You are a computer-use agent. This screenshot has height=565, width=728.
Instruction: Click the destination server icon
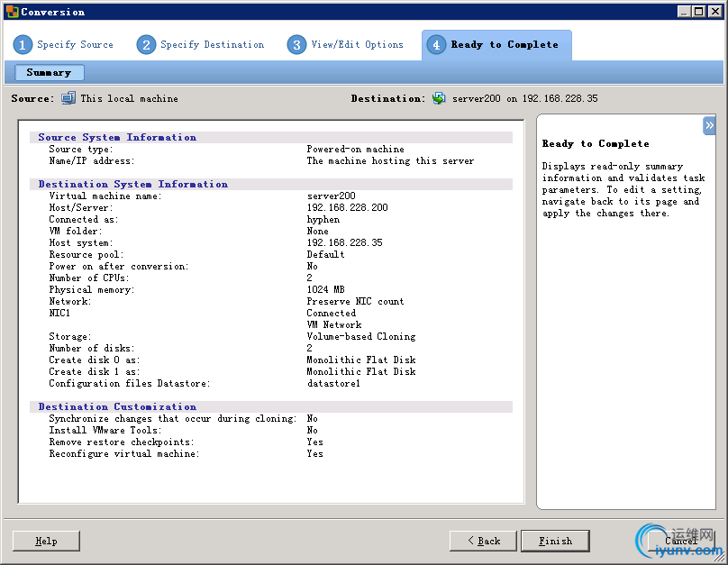439,98
